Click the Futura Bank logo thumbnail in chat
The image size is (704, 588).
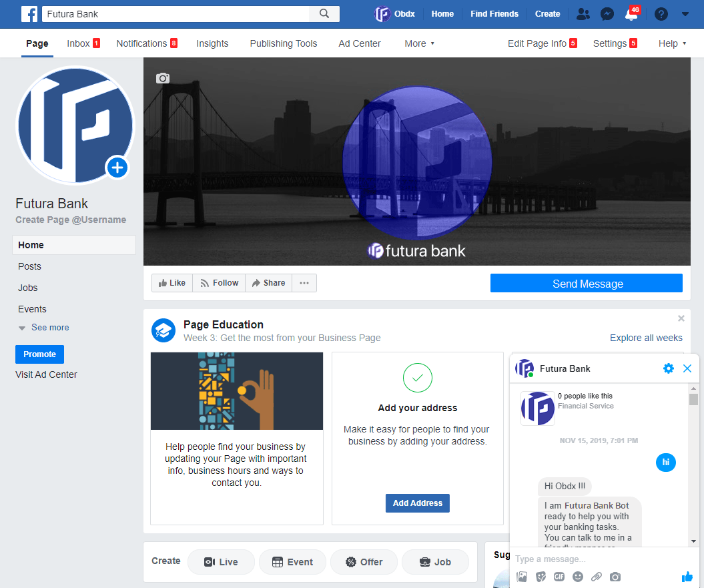coord(537,408)
